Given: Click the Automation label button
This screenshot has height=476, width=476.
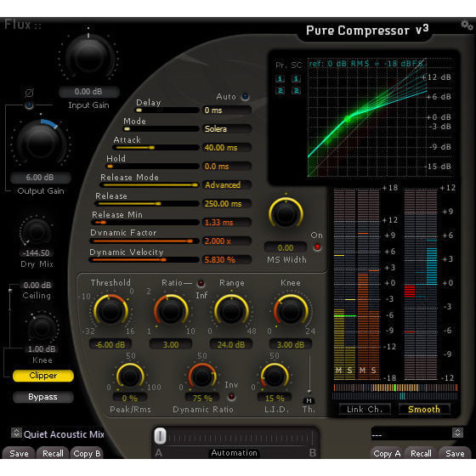Looking at the screenshot, I should tap(234, 453).
